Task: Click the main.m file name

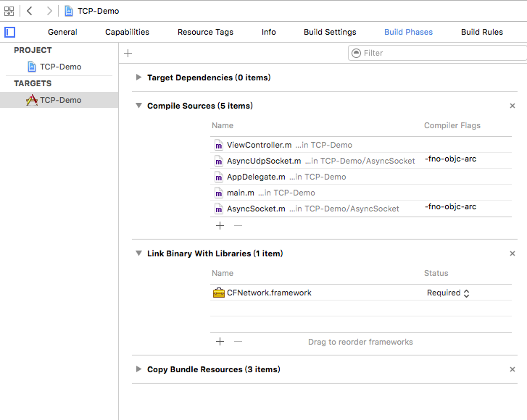Action: (241, 193)
